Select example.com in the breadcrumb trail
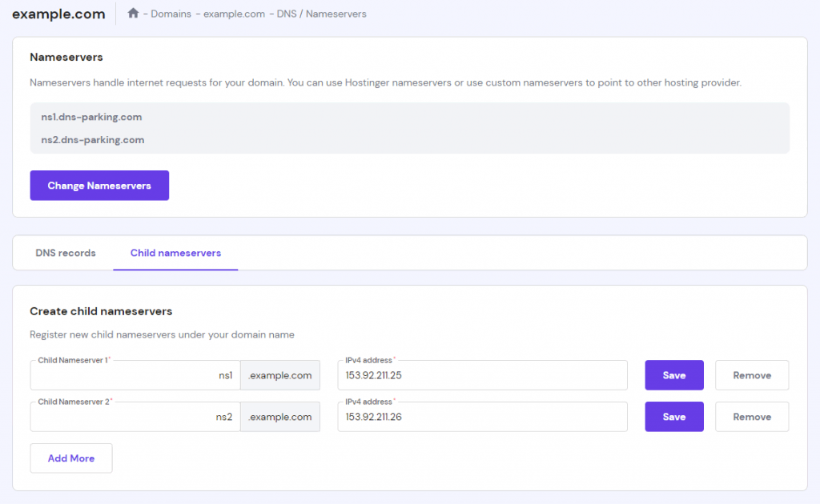This screenshot has width=820, height=504. pyautogui.click(x=234, y=14)
